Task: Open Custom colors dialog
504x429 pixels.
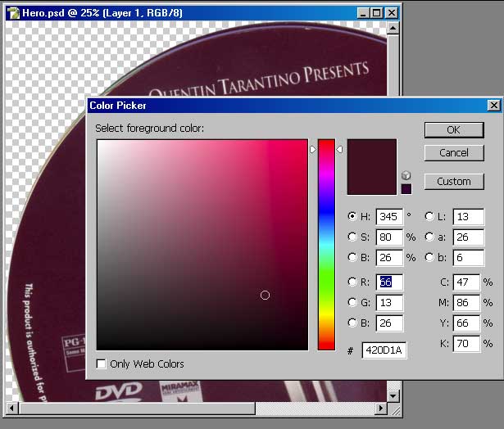Action: (454, 182)
